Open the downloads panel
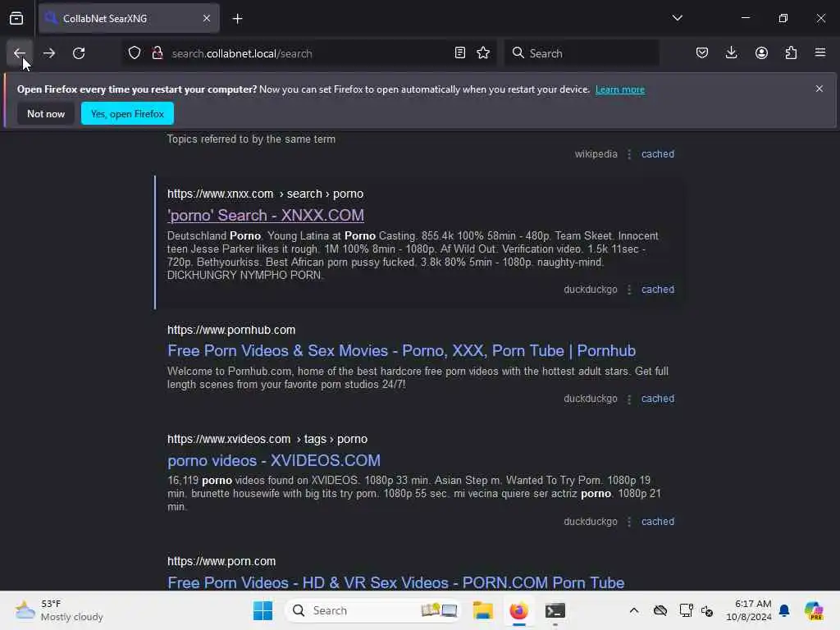 [x=731, y=53]
